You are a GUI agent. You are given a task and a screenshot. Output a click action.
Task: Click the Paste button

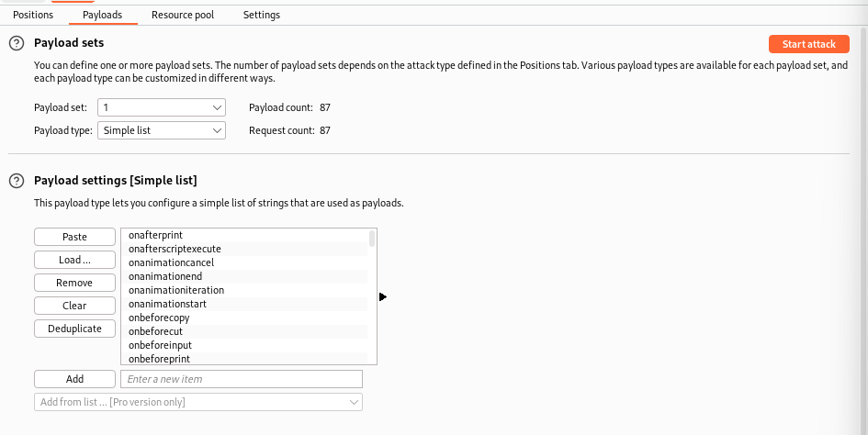click(x=74, y=237)
